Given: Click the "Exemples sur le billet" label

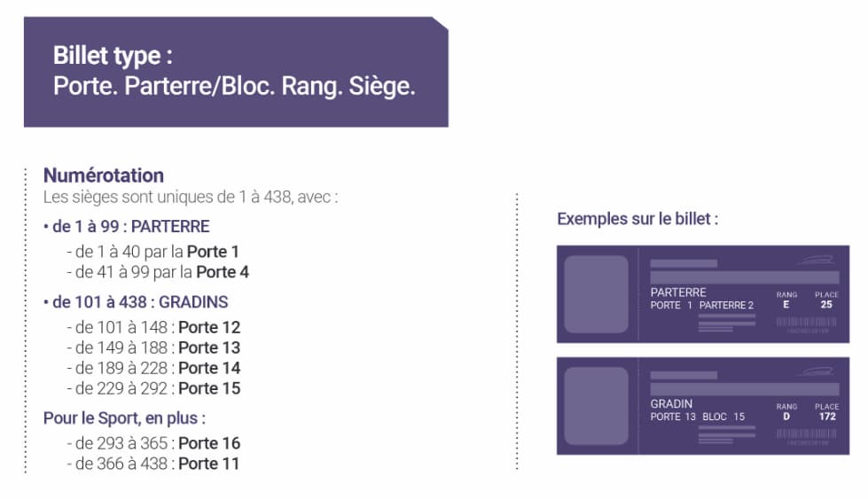Looking at the screenshot, I should pyautogui.click(x=637, y=219).
